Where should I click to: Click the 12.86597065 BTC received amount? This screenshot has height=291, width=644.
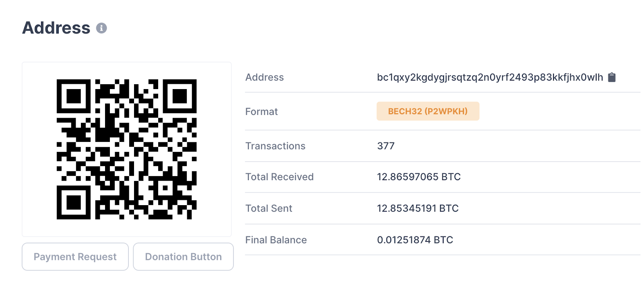tap(419, 177)
